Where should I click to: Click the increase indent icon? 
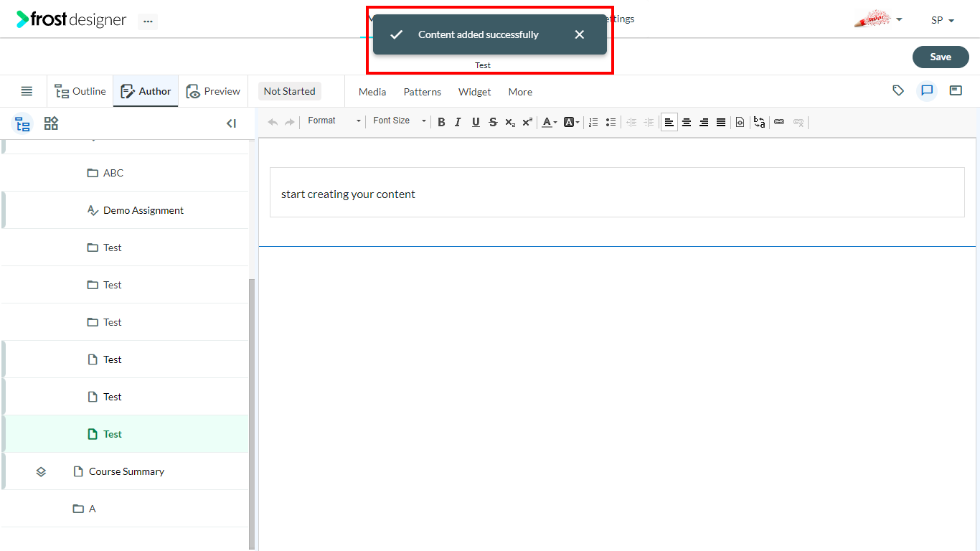(x=649, y=122)
